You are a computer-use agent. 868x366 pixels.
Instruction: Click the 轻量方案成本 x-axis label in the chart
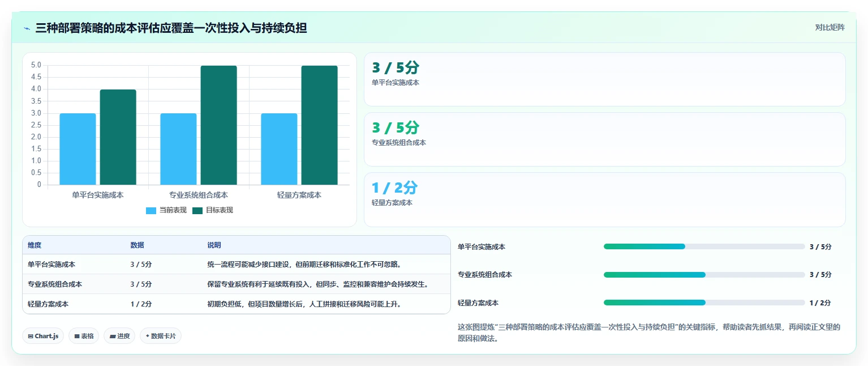[299, 195]
